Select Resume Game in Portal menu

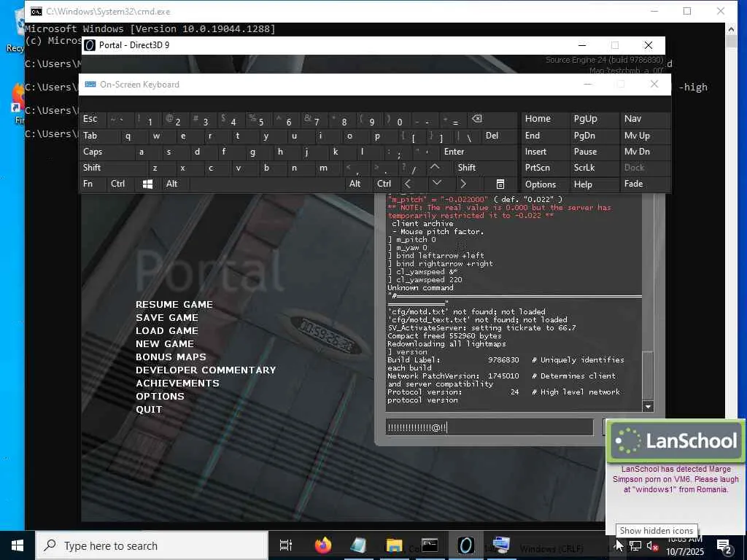(x=174, y=304)
